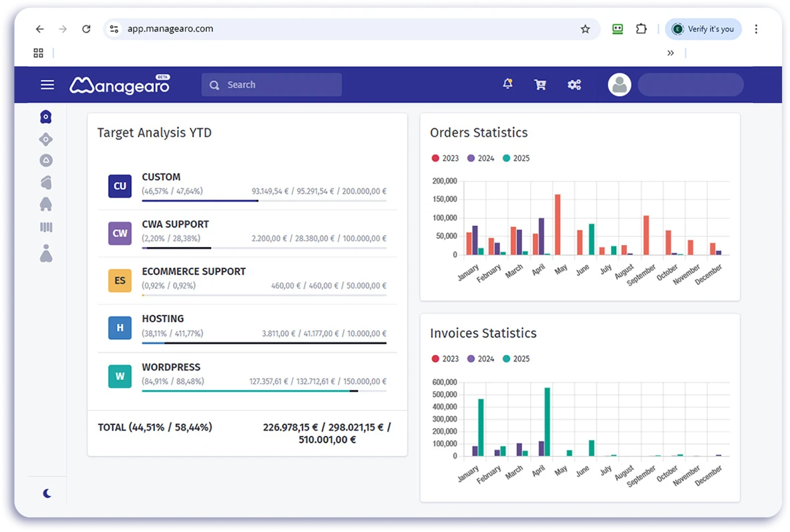
Task: Open the shopping cart icon
Action: 540,85
